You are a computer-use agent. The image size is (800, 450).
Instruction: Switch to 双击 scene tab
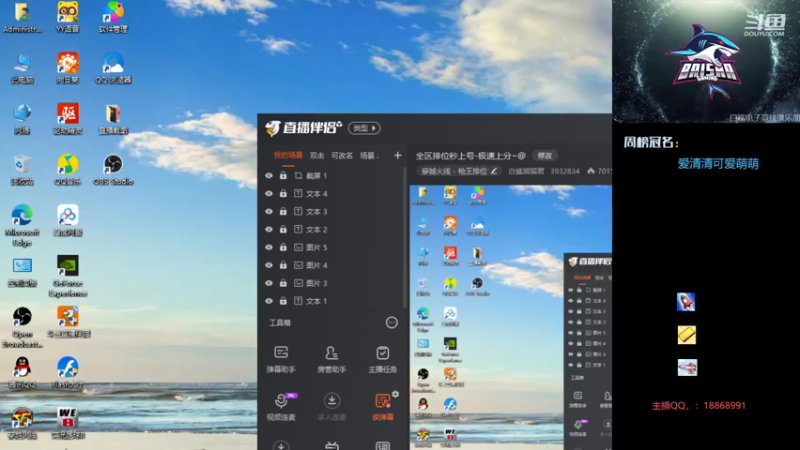[x=317, y=155]
